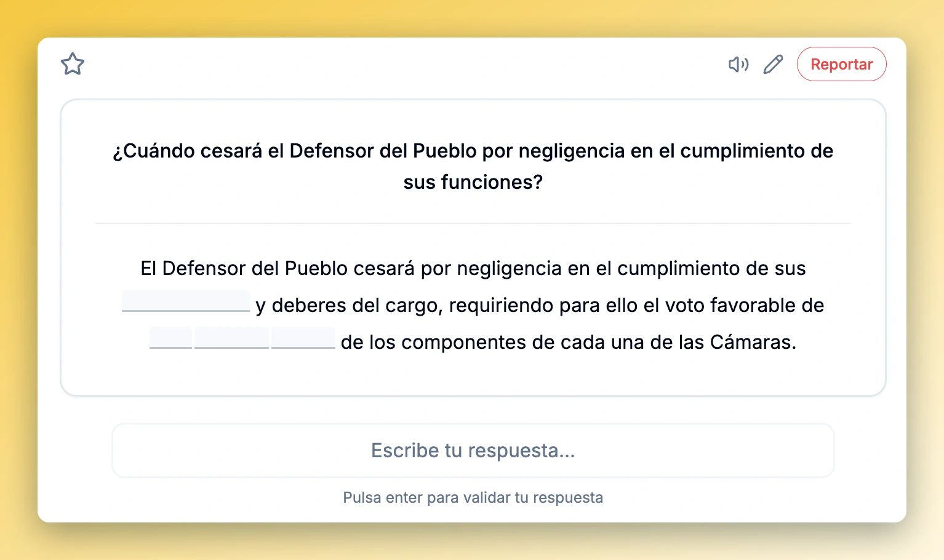Image resolution: width=944 pixels, height=560 pixels.
Task: Select the blank before 'y deberes del cargo'
Action: (186, 302)
